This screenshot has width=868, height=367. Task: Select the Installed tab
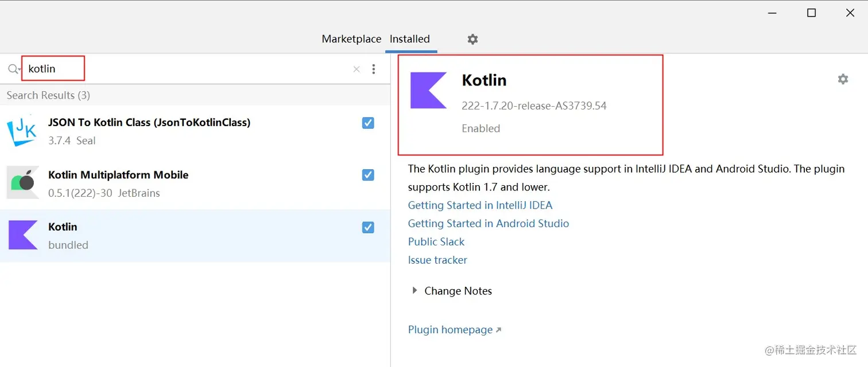point(410,39)
